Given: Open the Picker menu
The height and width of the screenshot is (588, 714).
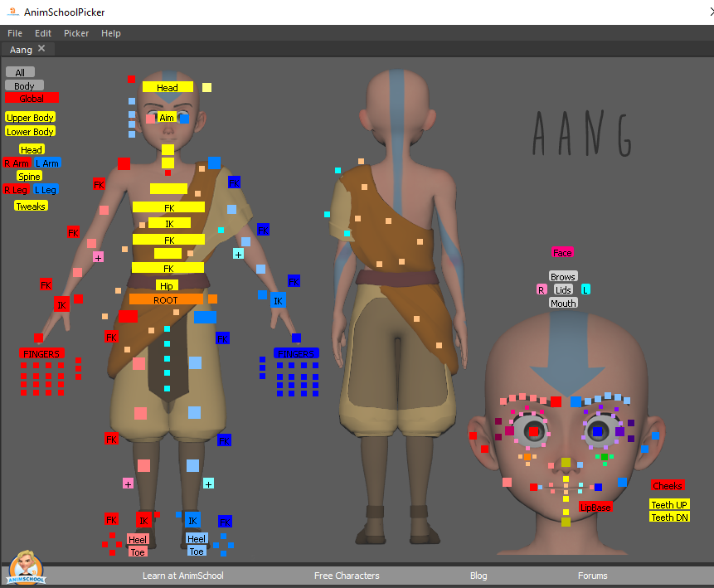Looking at the screenshot, I should pyautogui.click(x=76, y=33).
